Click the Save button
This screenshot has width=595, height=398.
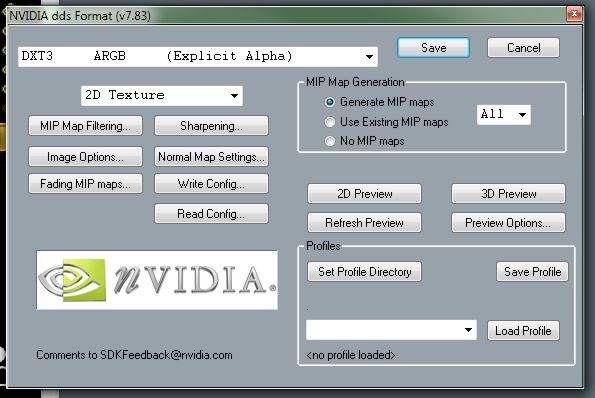tap(433, 48)
